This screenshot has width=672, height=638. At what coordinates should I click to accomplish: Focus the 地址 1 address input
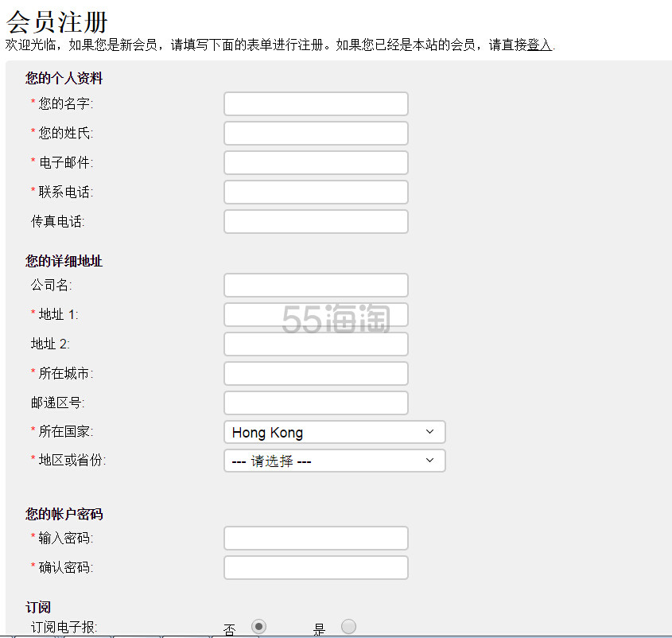coord(316,315)
